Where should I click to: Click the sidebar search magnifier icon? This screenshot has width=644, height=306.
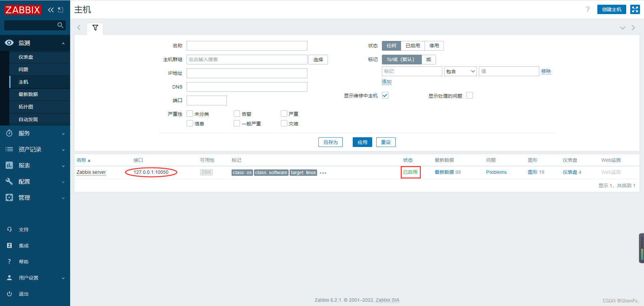click(x=60, y=25)
